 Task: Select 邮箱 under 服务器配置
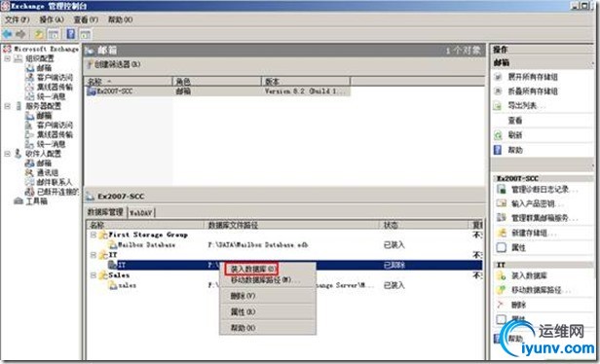pyautogui.click(x=44, y=116)
